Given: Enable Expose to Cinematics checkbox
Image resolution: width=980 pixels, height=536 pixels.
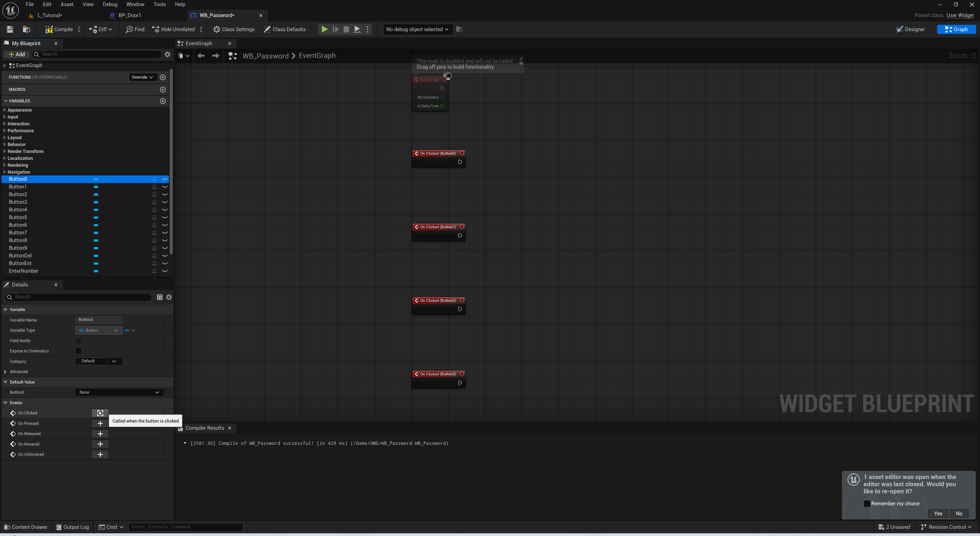Looking at the screenshot, I should pos(78,351).
